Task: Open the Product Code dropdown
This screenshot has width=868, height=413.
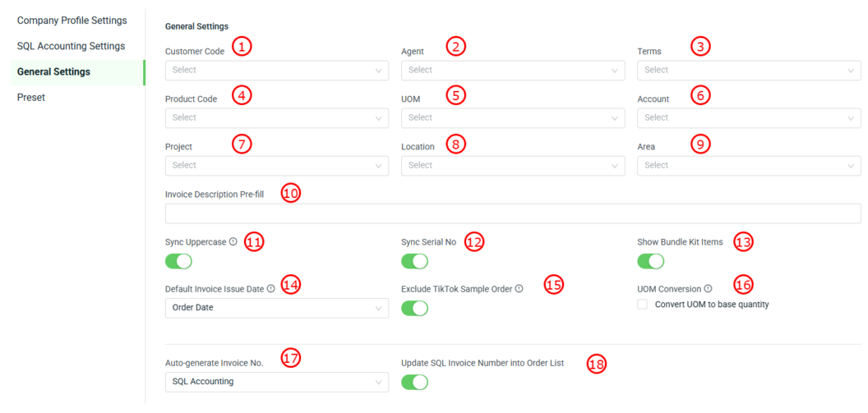Action: tap(276, 117)
